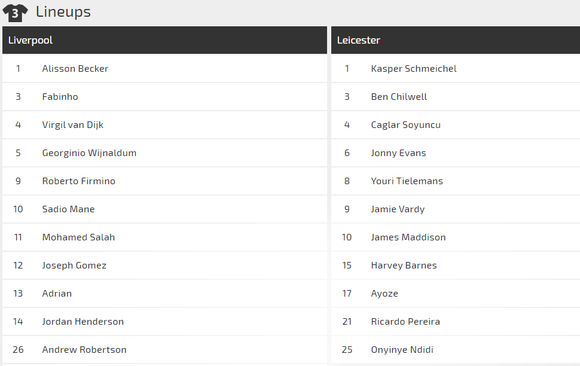Select Youri Tielemans from the lineup

(407, 181)
